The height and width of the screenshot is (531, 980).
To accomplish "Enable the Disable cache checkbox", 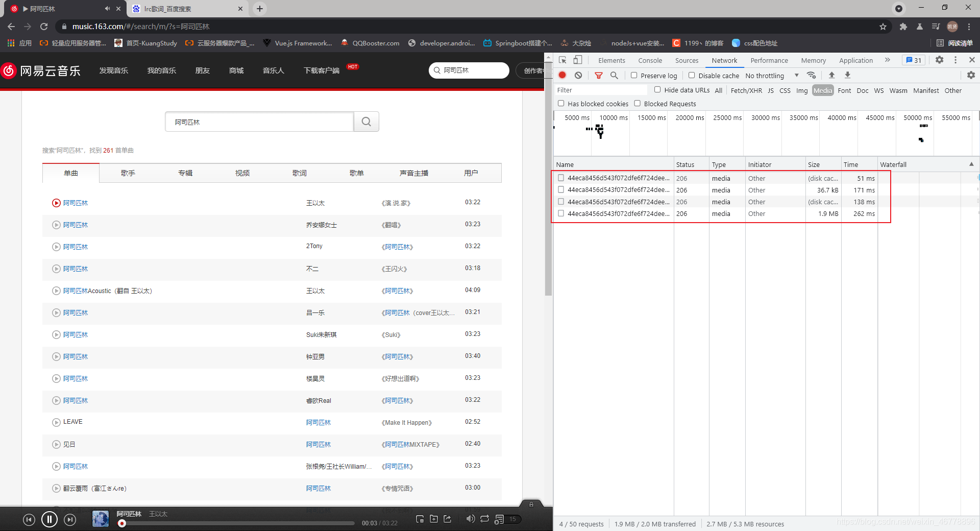I will click(x=692, y=75).
